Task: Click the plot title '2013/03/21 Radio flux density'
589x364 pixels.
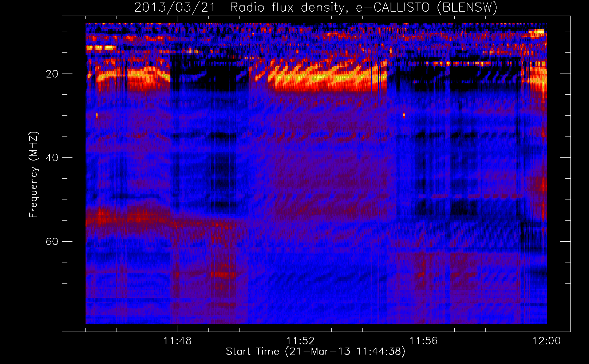Action: coord(316,7)
